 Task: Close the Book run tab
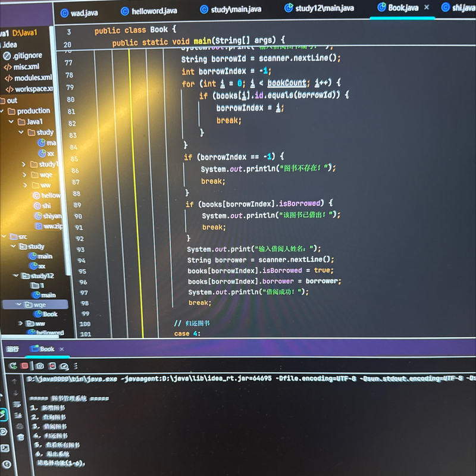62,349
